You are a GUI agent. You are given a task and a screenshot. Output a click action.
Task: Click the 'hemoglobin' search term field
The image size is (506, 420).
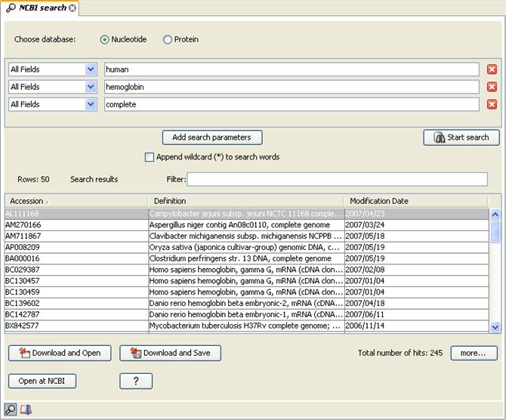coord(292,87)
